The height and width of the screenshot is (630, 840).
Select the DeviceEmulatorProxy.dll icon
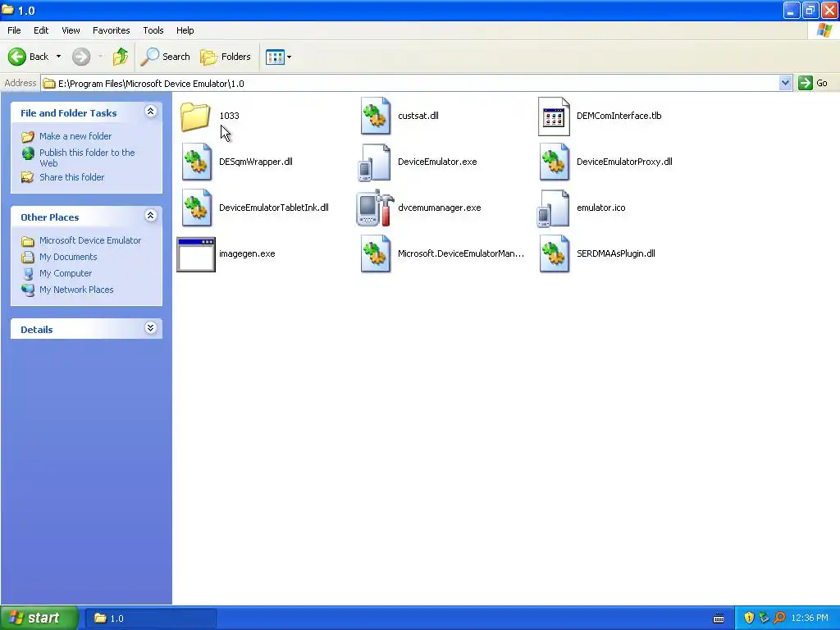coord(555,162)
